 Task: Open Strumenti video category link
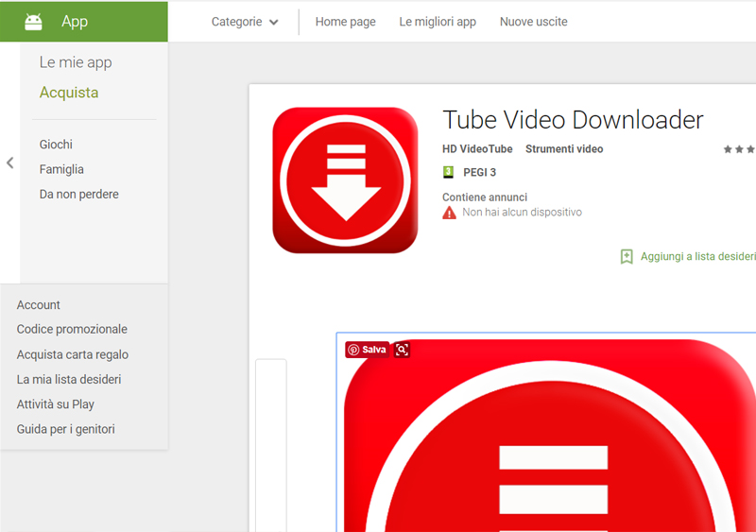pyautogui.click(x=564, y=149)
